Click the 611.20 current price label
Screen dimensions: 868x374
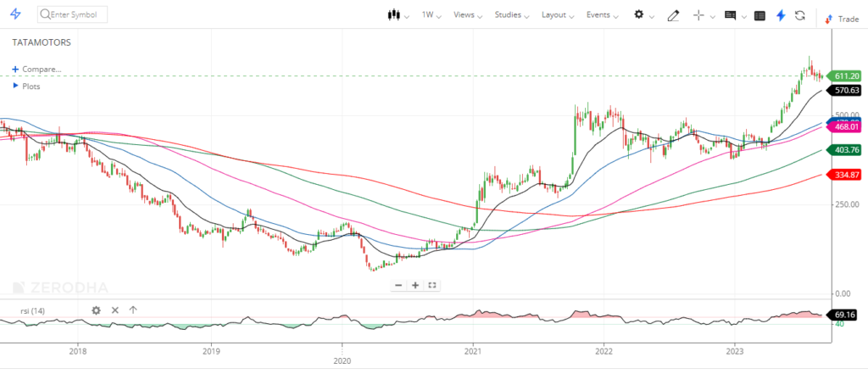pyautogui.click(x=844, y=76)
